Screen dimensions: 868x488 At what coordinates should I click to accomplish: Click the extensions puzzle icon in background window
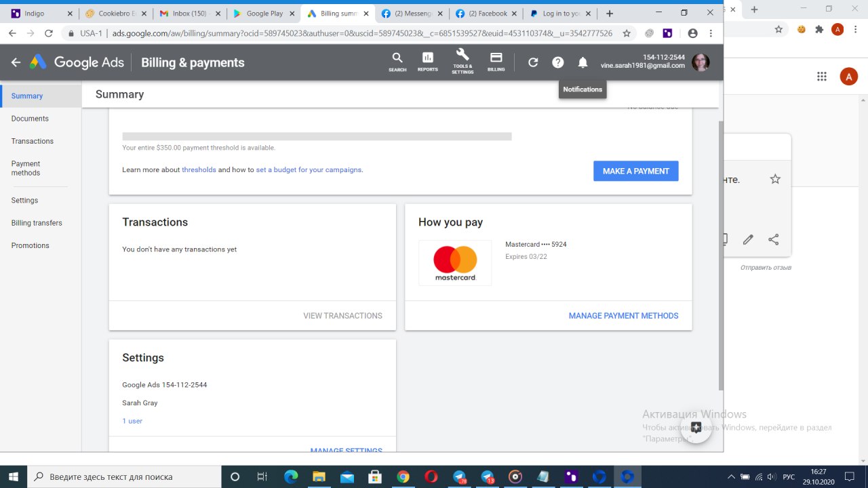point(819,29)
